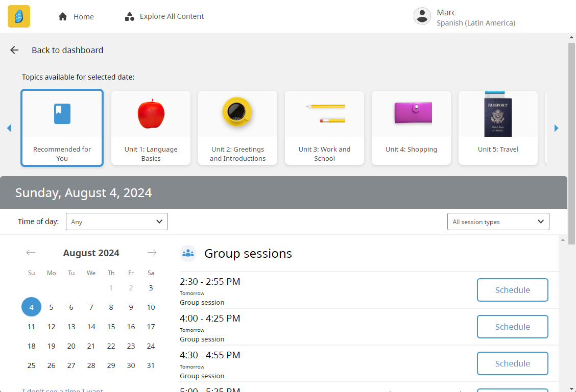Select August 25 in the calendar
Viewport: 576px width, 392px height.
coord(31,365)
